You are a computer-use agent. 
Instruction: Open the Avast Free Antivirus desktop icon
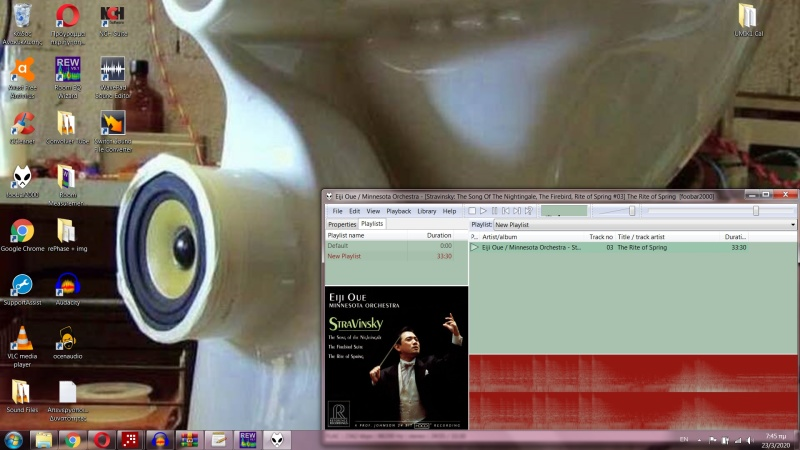coord(22,78)
